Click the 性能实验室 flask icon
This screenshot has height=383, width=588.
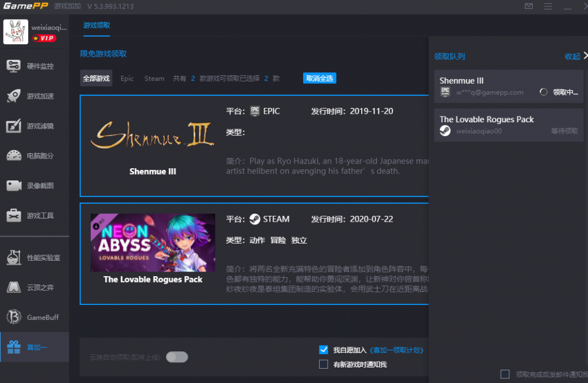tap(14, 258)
